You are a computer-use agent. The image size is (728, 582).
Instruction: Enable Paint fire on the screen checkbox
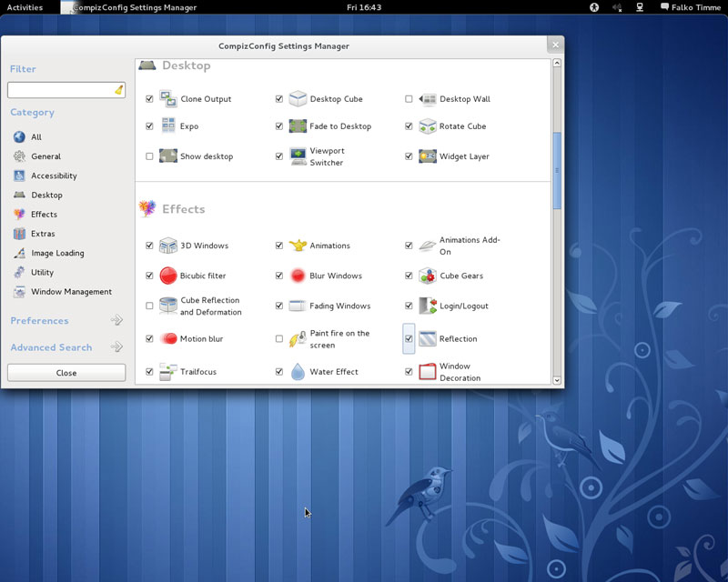click(x=279, y=339)
